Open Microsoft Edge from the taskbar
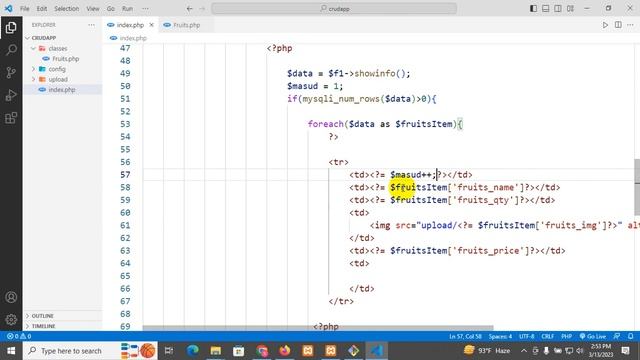 tap(193, 351)
